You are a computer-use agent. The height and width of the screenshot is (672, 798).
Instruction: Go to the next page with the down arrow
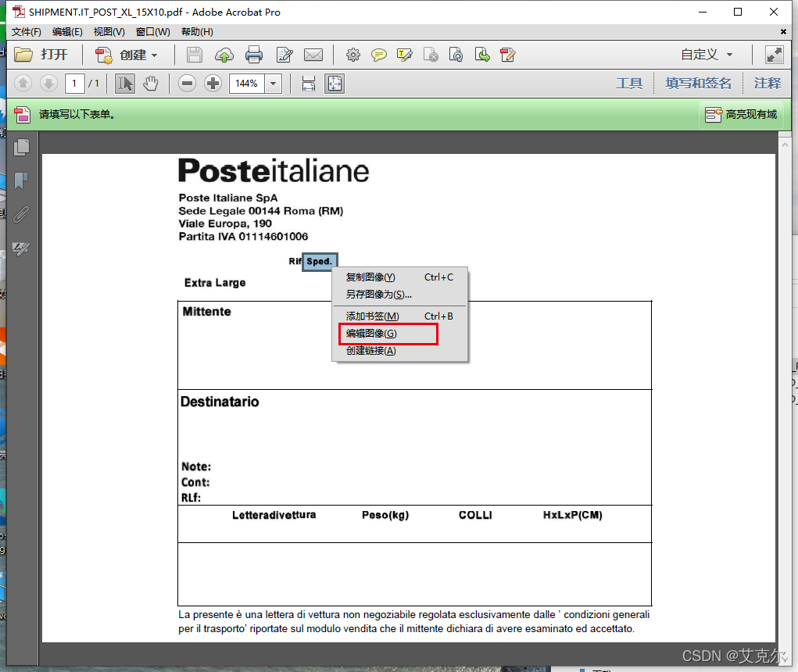pyautogui.click(x=49, y=84)
